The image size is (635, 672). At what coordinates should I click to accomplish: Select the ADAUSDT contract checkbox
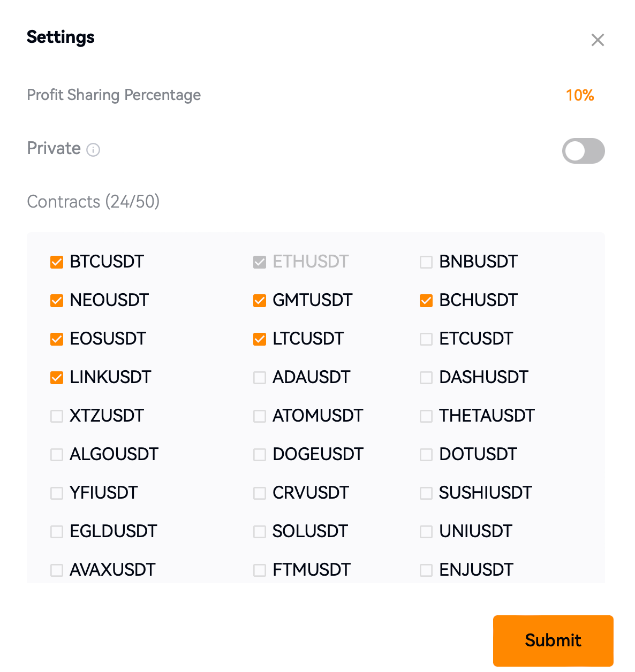click(260, 378)
